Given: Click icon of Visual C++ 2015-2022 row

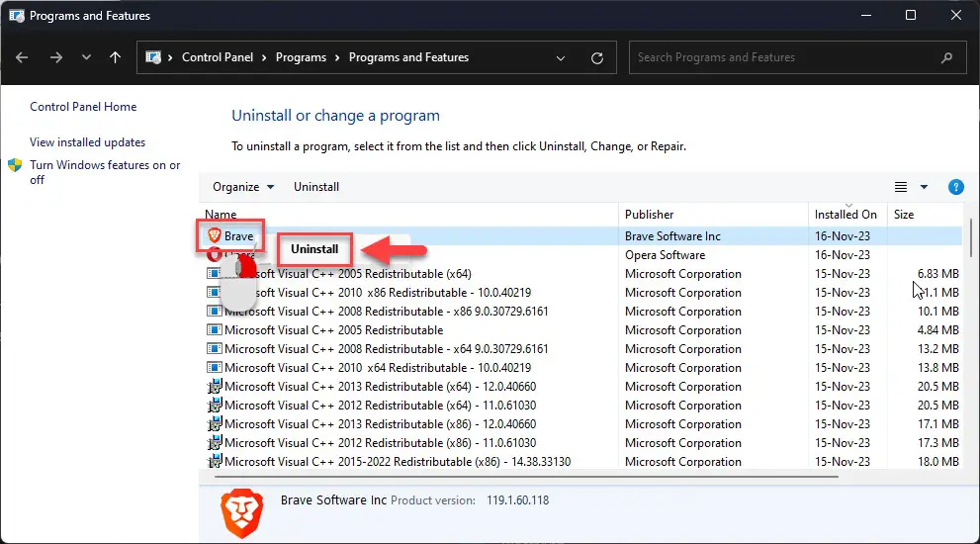Looking at the screenshot, I should pyautogui.click(x=215, y=462).
